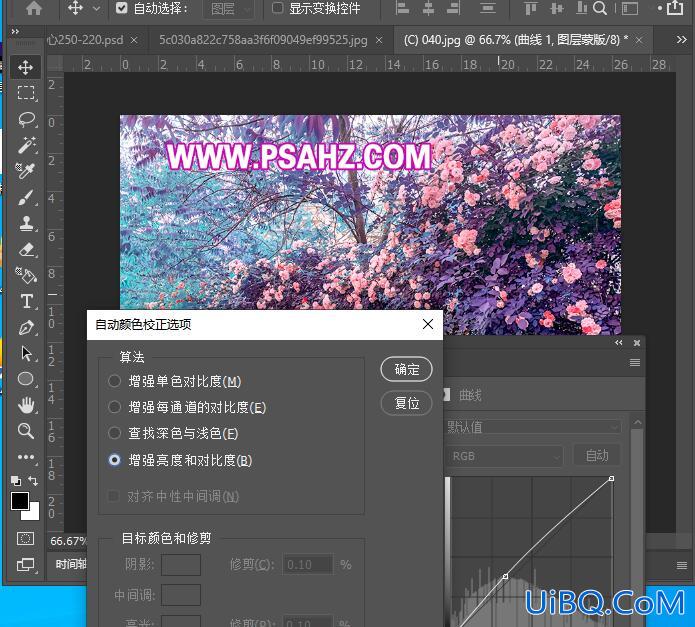695x627 pixels.
Task: Open Properties panel hamburger menu
Action: tap(635, 363)
